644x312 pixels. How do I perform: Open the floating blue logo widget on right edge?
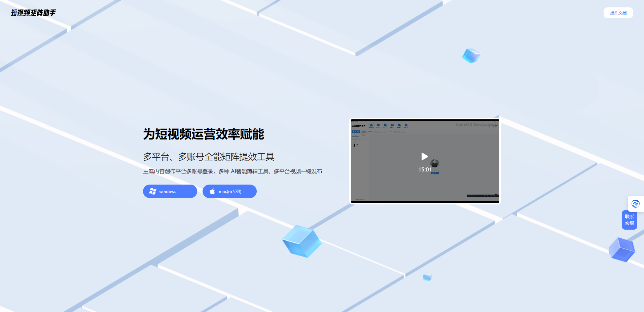[636, 203]
